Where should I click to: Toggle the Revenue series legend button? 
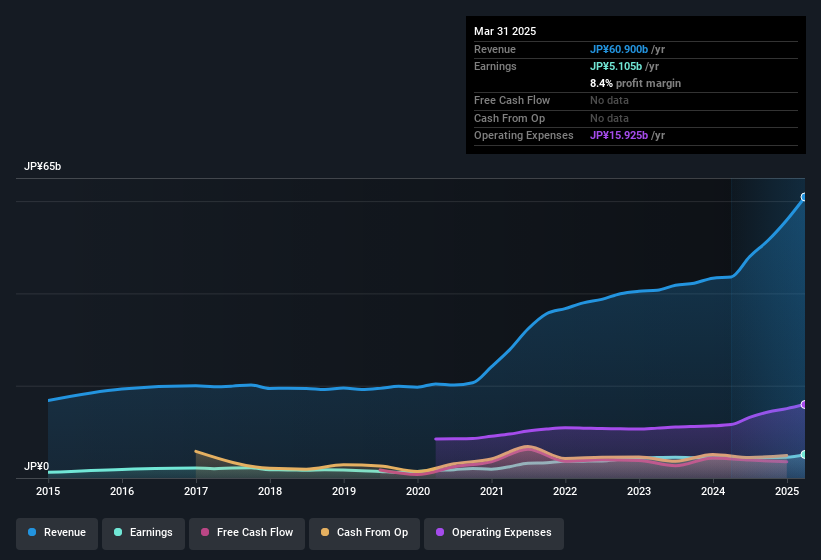click(57, 533)
